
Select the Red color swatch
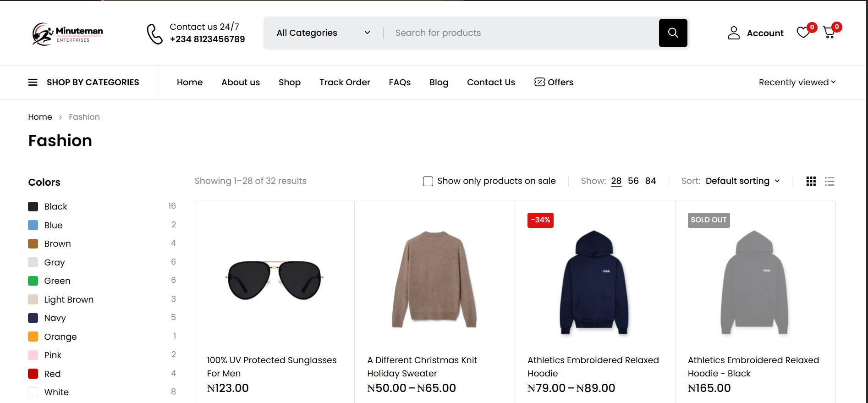33,374
